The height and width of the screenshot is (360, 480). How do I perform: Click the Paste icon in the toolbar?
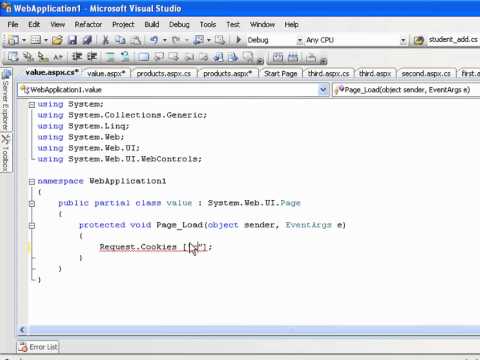(x=135, y=40)
